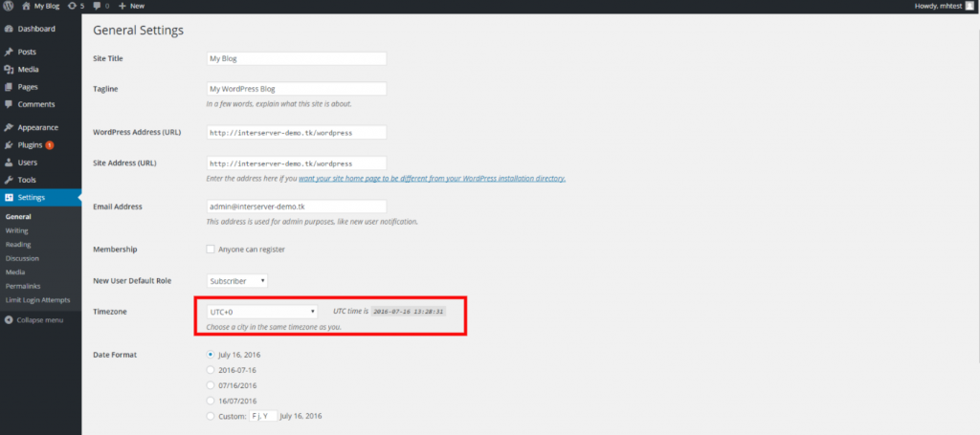Select the Appearance paintbrush icon
The height and width of the screenshot is (435, 980).
pos(9,127)
